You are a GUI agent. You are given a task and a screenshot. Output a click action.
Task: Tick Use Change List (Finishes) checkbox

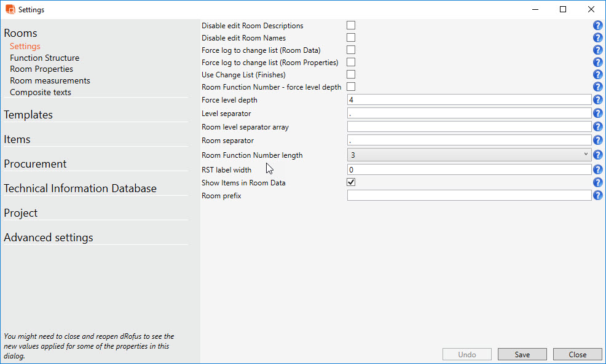click(x=351, y=74)
